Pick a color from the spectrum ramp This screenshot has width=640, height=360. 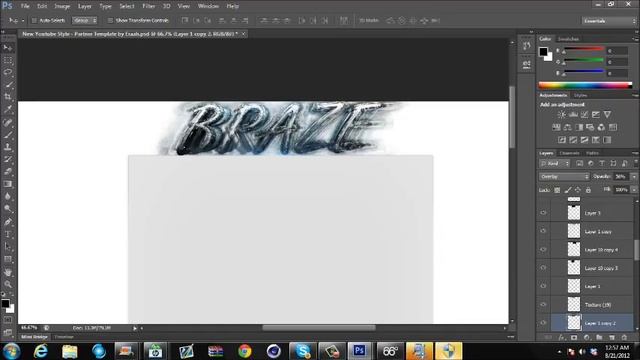(585, 85)
